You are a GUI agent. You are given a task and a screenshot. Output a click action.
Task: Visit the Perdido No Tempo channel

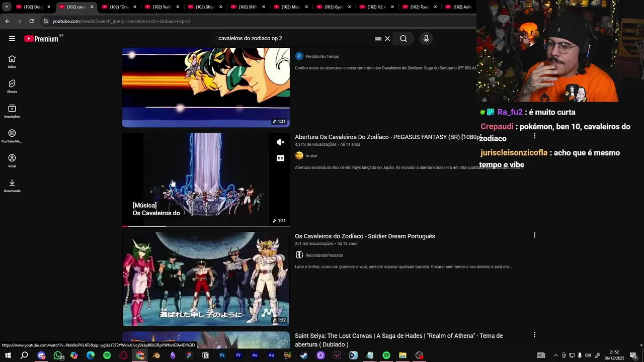(x=322, y=56)
